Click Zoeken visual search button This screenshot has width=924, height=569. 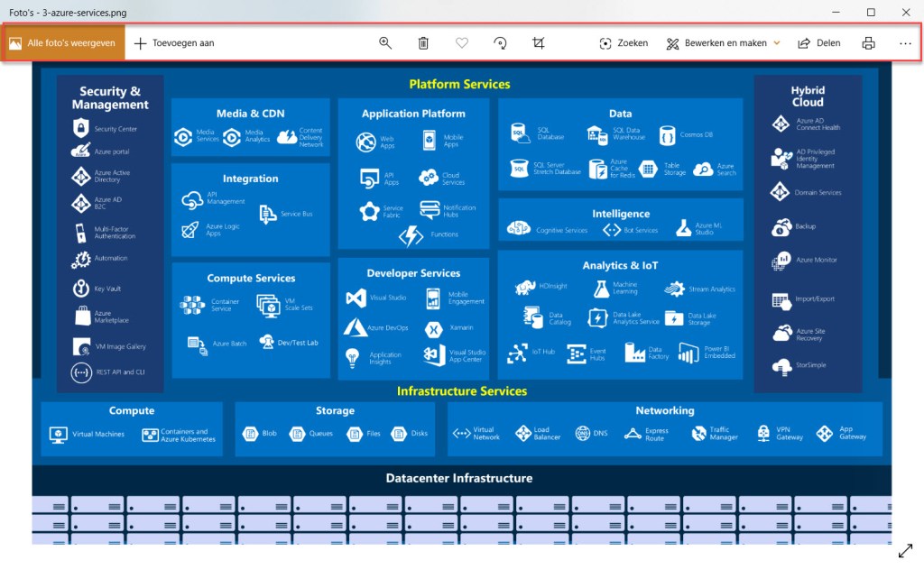(x=624, y=43)
